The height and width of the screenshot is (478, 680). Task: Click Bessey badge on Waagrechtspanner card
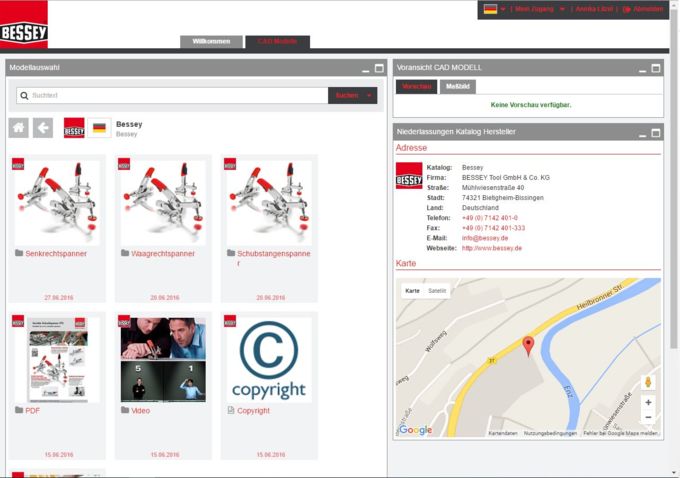pyautogui.click(x=124, y=164)
